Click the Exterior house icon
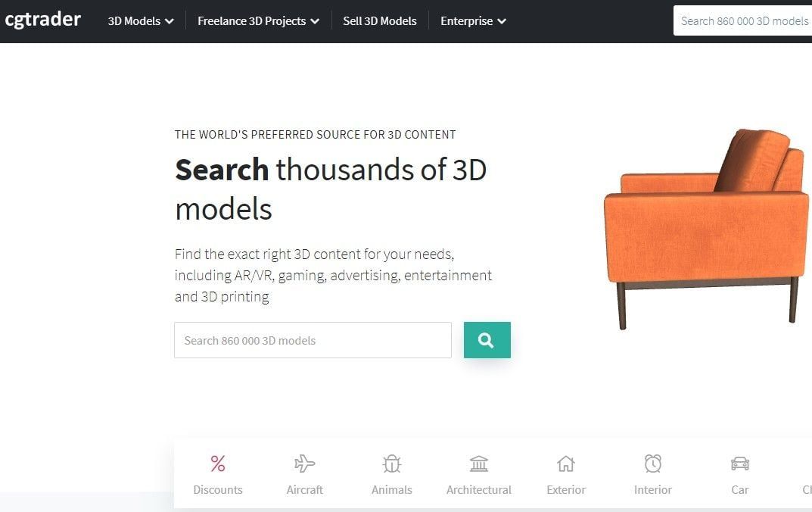Image resolution: width=812 pixels, height=512 pixels. [x=566, y=464]
